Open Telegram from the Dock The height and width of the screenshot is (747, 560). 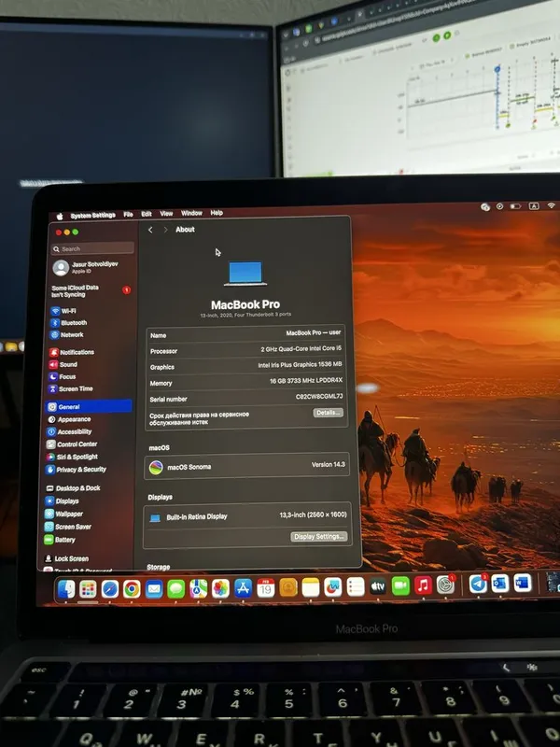pyautogui.click(x=478, y=585)
